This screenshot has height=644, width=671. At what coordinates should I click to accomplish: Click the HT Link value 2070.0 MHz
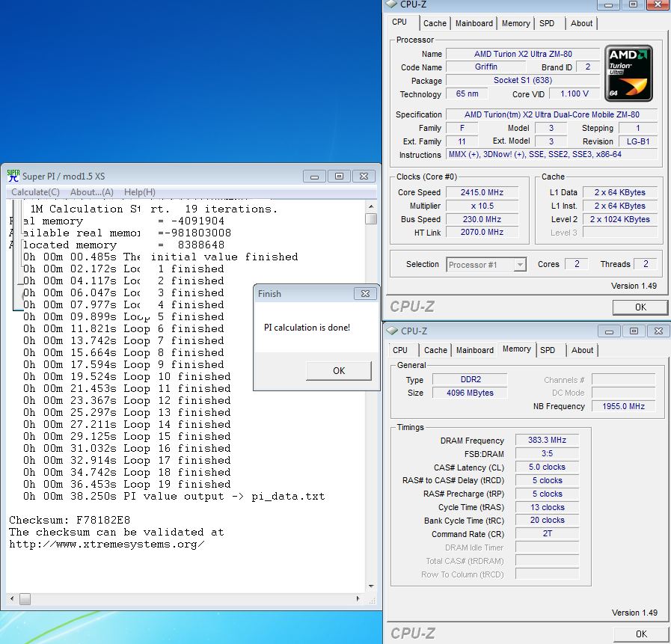point(482,233)
